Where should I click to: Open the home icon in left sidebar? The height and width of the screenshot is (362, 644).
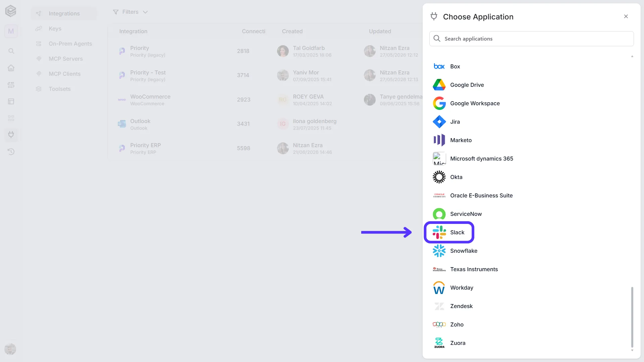pos(11,68)
